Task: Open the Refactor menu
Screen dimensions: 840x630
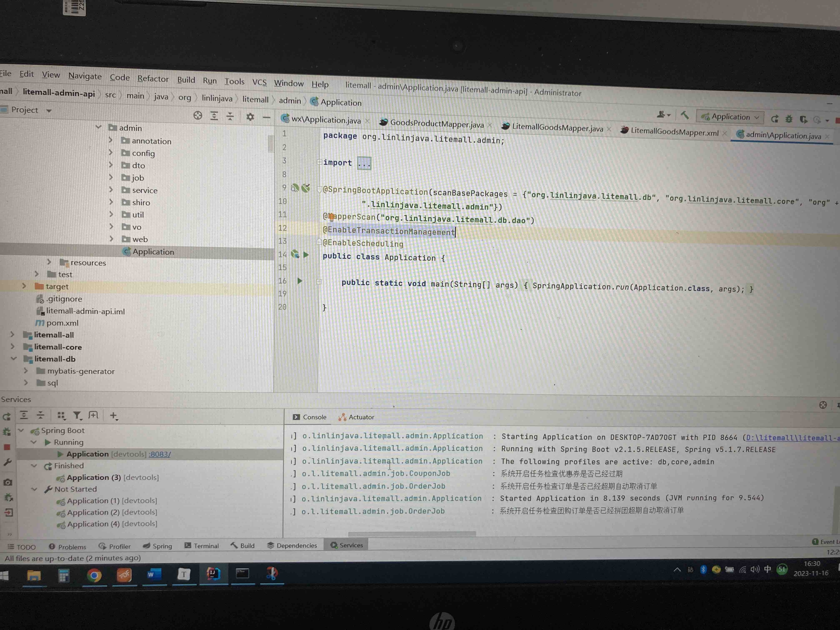Action: pyautogui.click(x=153, y=79)
